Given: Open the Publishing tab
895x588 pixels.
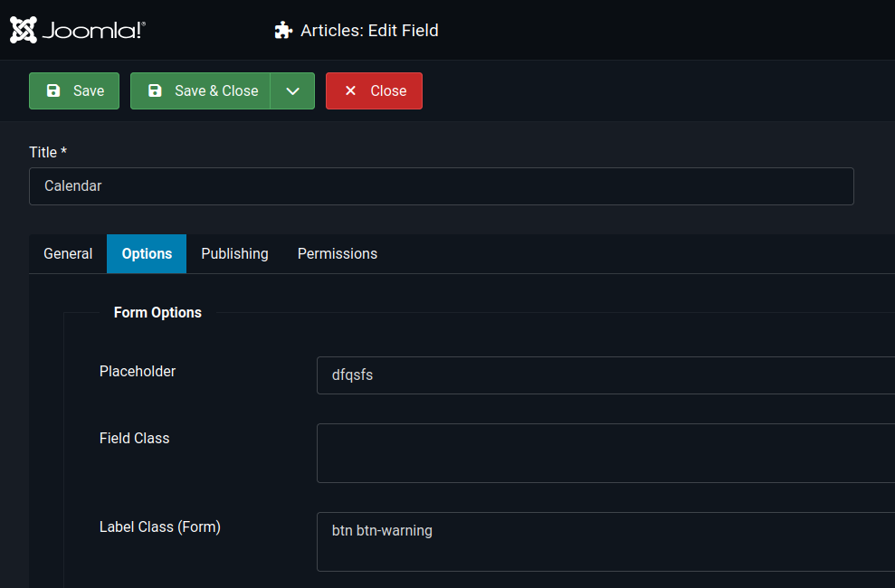Looking at the screenshot, I should 234,254.
